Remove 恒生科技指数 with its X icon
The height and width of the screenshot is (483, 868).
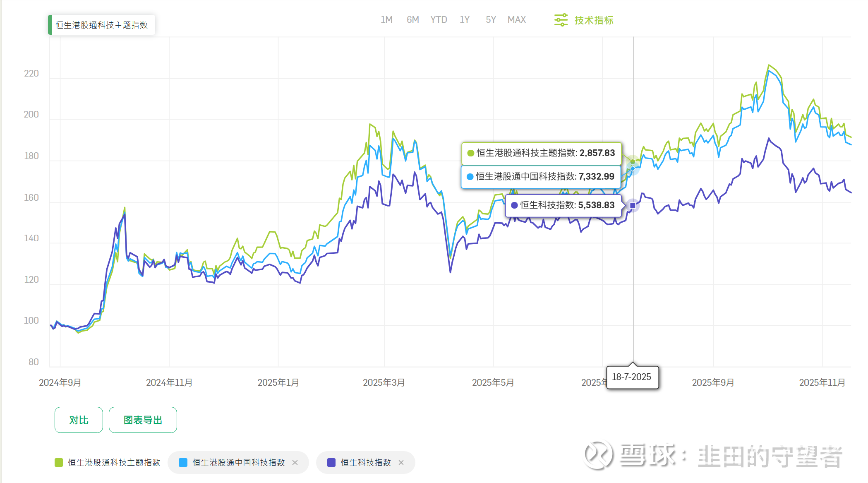pos(401,463)
